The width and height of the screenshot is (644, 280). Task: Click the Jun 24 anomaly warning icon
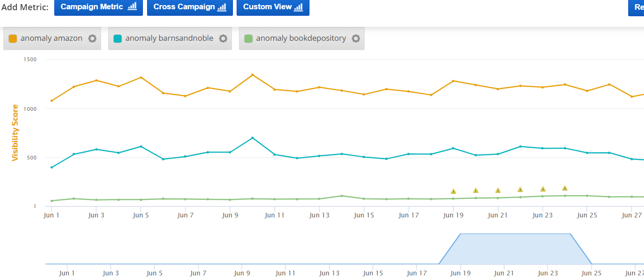point(565,188)
